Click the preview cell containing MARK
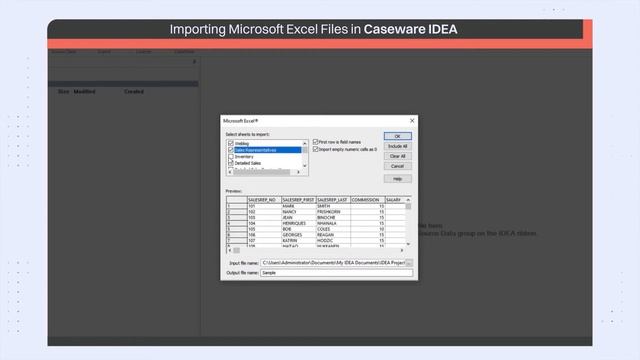 (299, 206)
